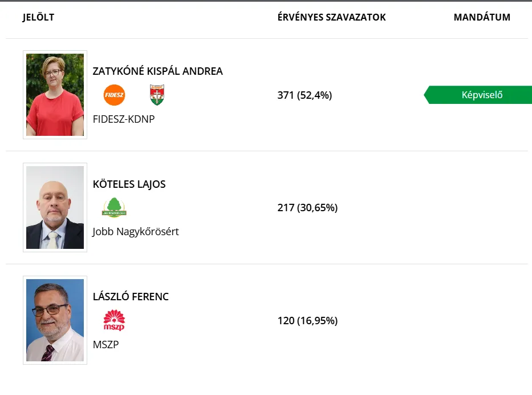Click the 217 (30,65%) vote result
Image resolution: width=532 pixels, height=395 pixels.
point(307,208)
